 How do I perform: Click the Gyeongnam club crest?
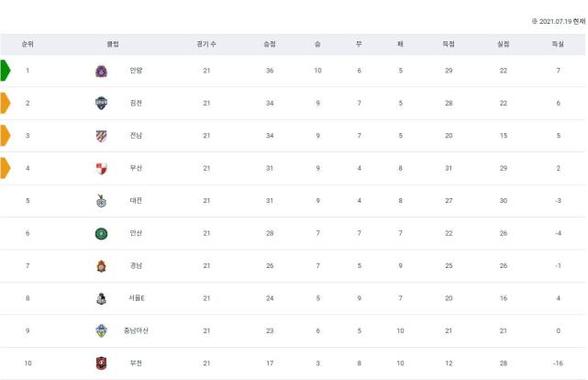(101, 265)
